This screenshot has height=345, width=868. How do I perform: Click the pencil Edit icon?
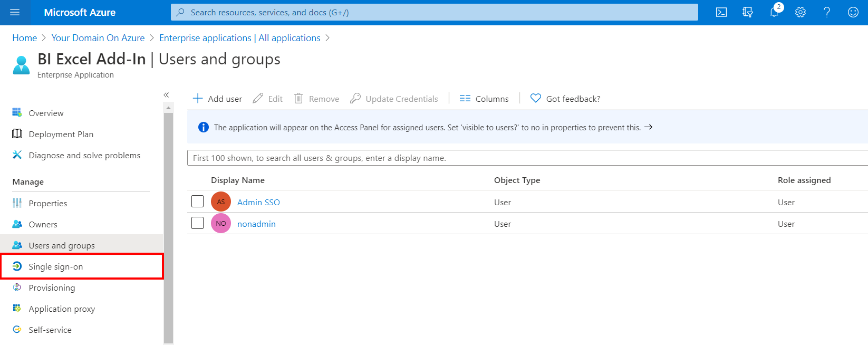pos(258,98)
